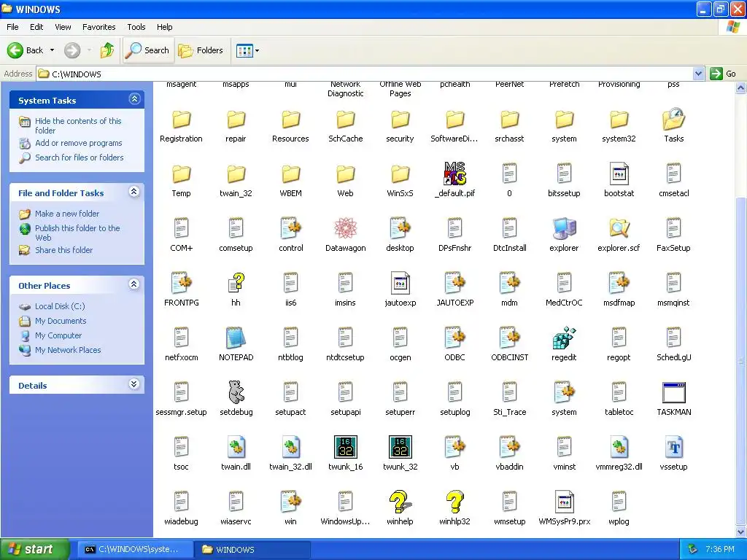Open the Tasks scheduled folder icon
747x560 pixels.
tap(673, 119)
